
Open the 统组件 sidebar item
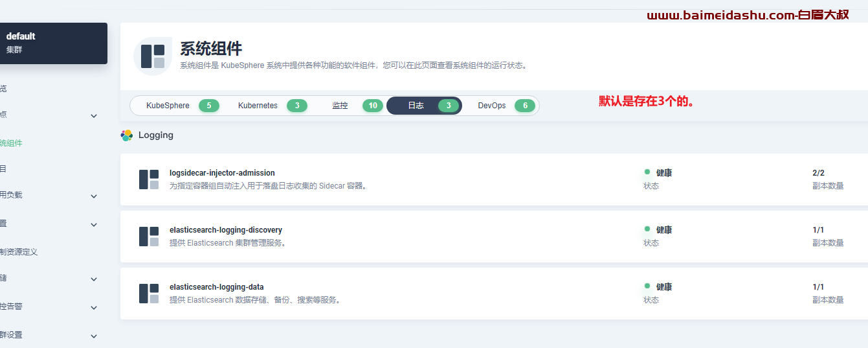(x=11, y=143)
